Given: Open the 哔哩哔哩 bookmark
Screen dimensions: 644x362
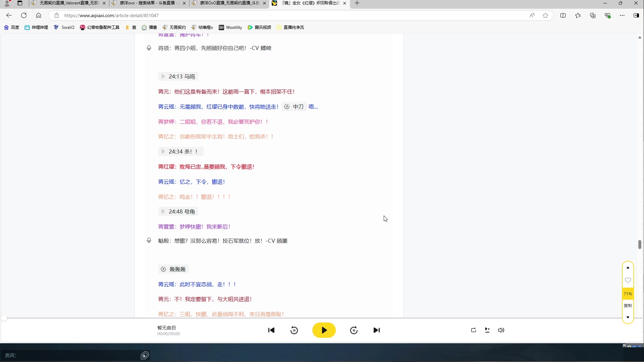Looking at the screenshot, I should 36,27.
